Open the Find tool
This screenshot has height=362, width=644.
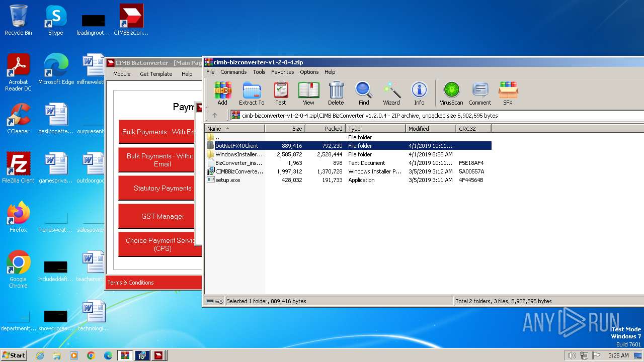(364, 94)
